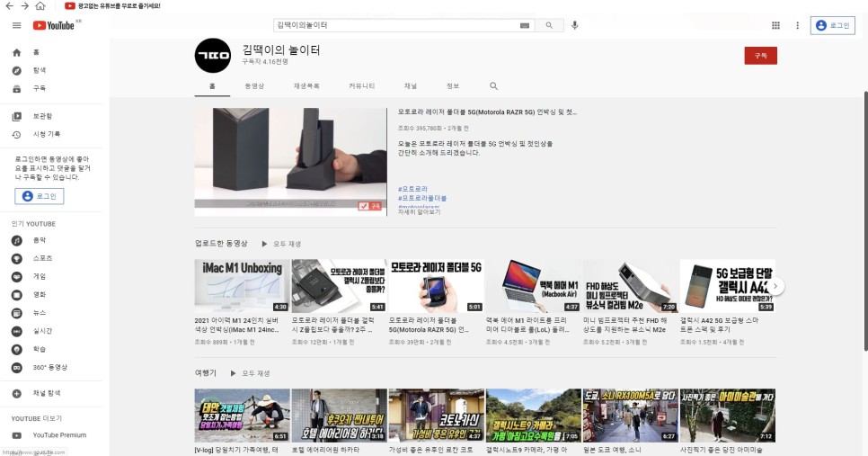Click 자세히 알아보기 link
Image resolution: width=868 pixels, height=456 pixels.
[419, 211]
